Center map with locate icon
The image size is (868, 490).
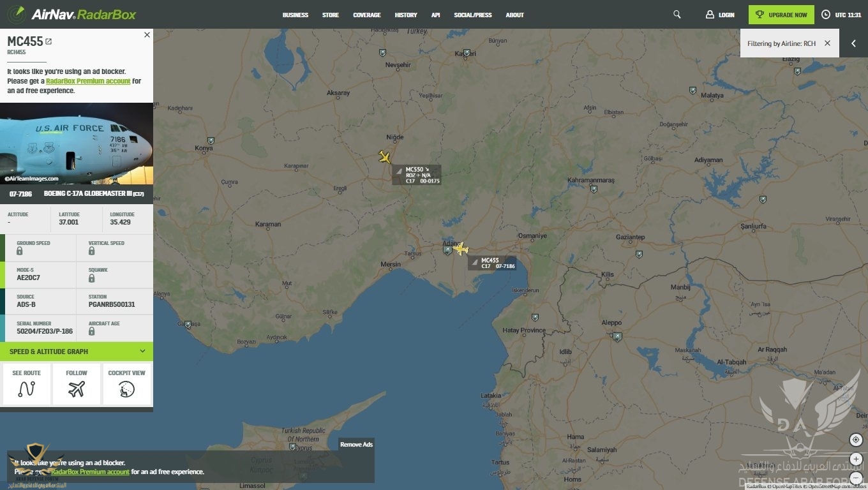click(856, 440)
